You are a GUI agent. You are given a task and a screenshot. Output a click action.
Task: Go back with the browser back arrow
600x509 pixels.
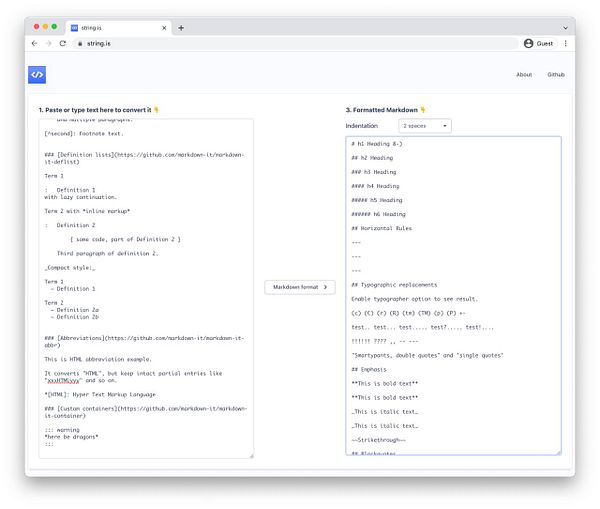coord(34,44)
